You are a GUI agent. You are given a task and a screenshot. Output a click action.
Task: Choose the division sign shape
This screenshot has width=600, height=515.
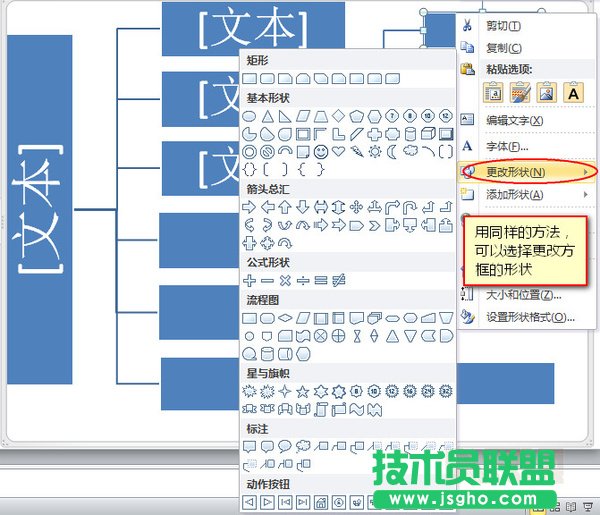[x=303, y=281]
